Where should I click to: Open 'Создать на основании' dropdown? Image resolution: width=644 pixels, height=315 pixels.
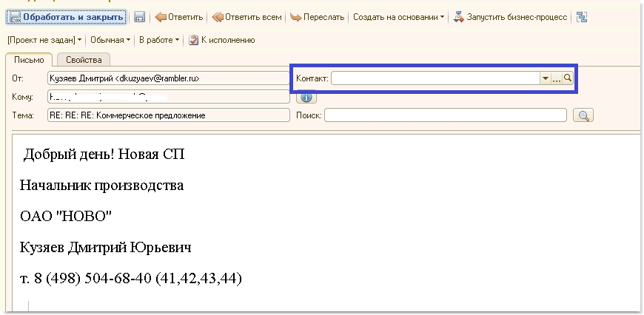click(x=399, y=17)
